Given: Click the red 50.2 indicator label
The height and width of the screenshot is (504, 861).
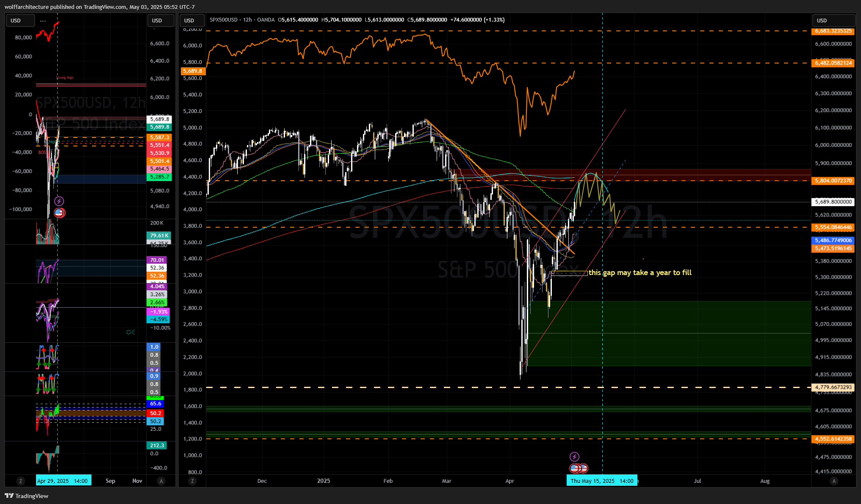Looking at the screenshot, I should click(155, 413).
